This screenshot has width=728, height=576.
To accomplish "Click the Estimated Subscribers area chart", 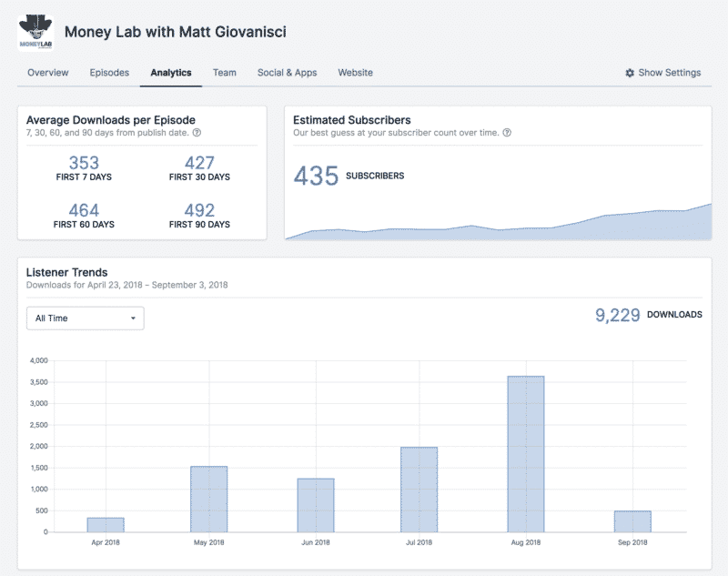I will [x=498, y=222].
